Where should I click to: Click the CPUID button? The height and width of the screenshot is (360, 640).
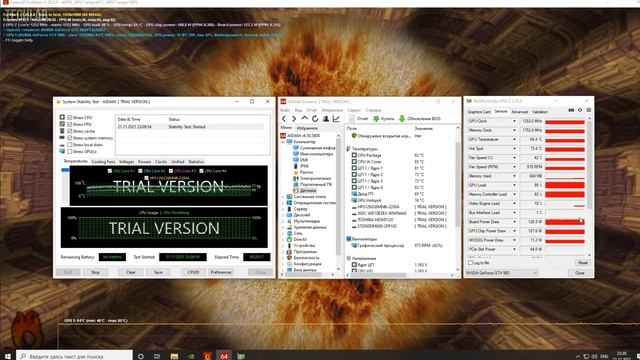pos(193,272)
